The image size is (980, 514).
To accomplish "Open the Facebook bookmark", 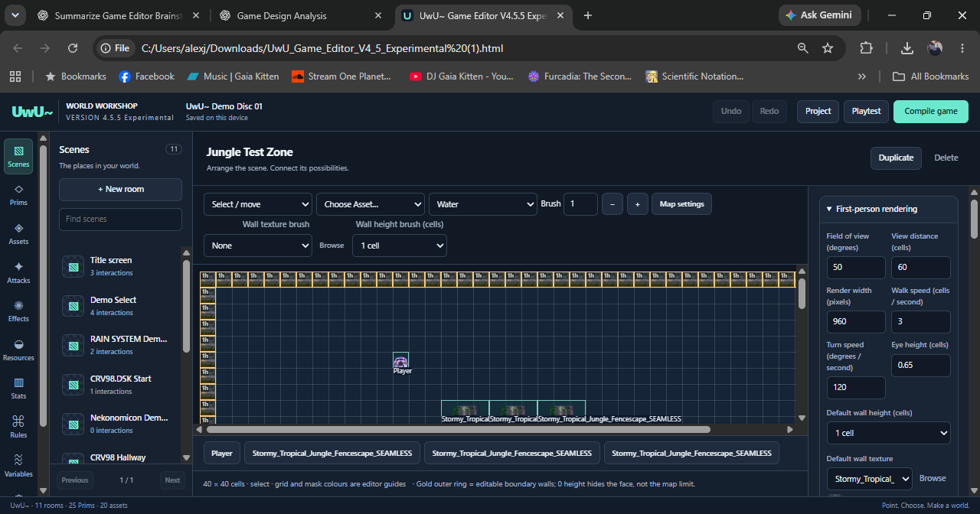I will 147,76.
